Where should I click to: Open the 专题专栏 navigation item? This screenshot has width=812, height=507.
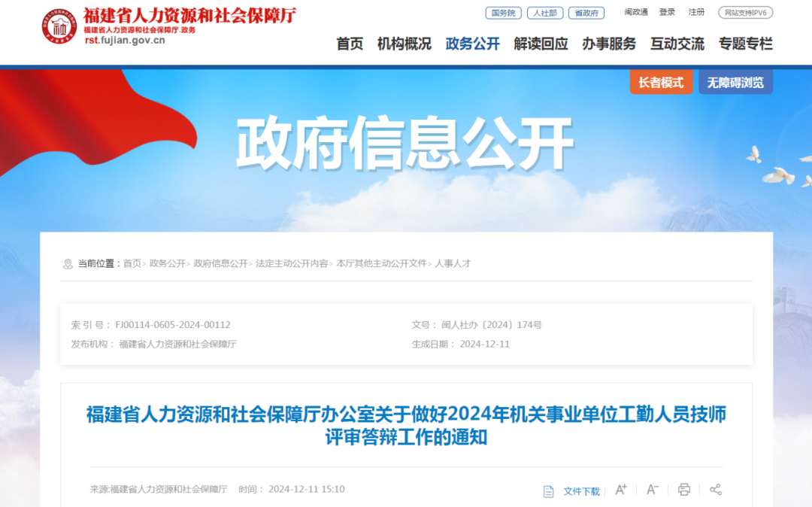tap(745, 44)
